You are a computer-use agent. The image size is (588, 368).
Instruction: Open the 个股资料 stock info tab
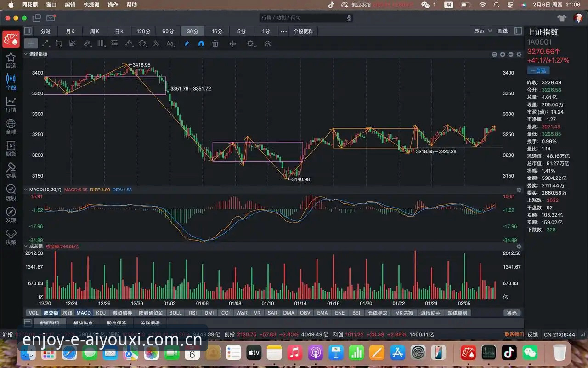pyautogui.click(x=303, y=31)
